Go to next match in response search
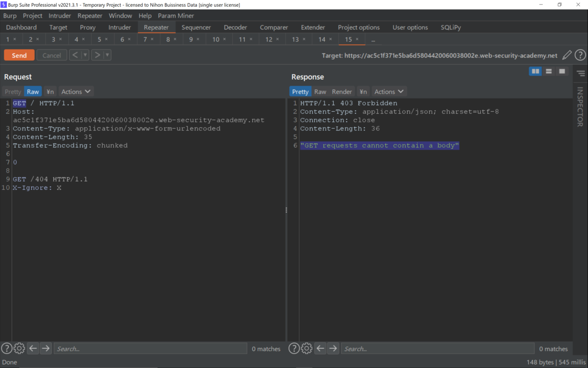 click(x=333, y=348)
